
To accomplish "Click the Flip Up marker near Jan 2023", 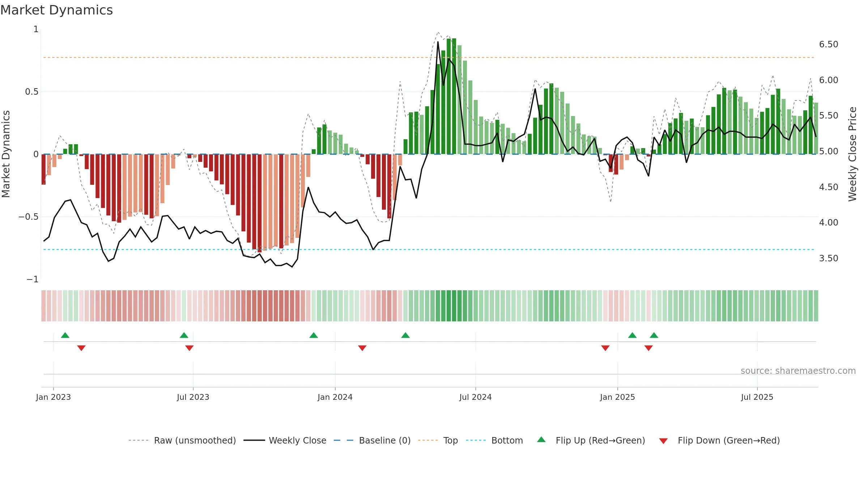I will pyautogui.click(x=65, y=335).
